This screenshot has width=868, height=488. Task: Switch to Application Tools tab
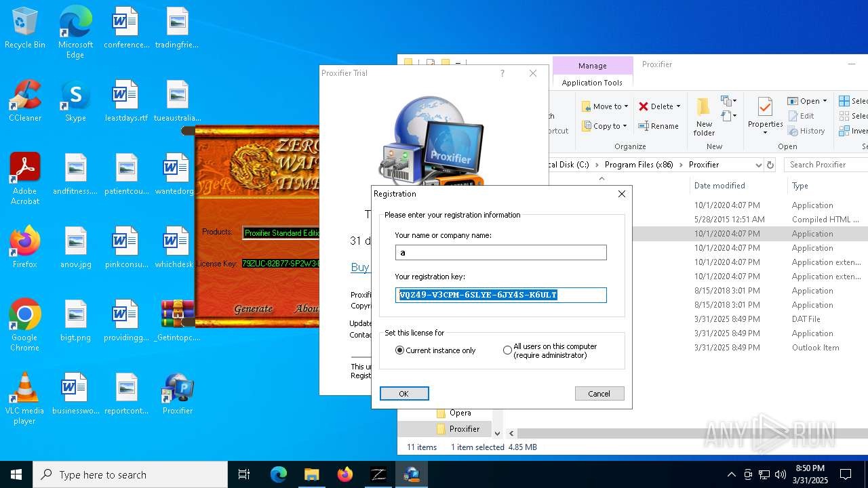click(592, 83)
